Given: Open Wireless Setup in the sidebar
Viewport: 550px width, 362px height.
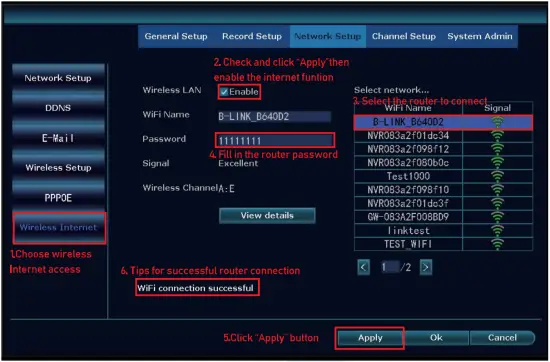Looking at the screenshot, I should (x=58, y=168).
